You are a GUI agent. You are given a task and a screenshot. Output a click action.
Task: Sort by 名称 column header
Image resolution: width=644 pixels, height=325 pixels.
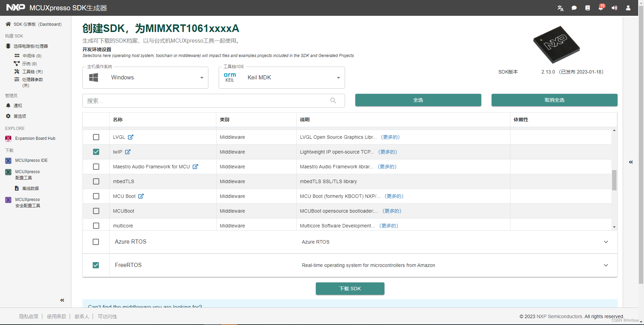[118, 120]
